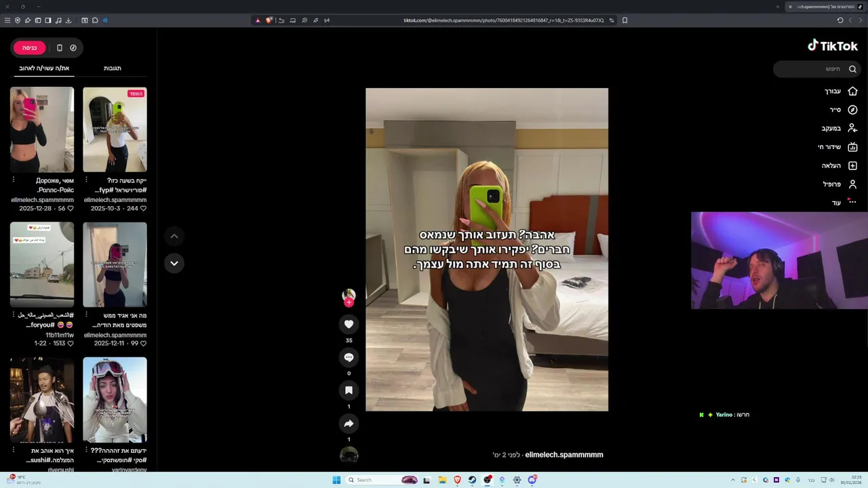Viewport: 868px width, 488px height.
Task: Open a new browser tab
Action: click(778, 7)
